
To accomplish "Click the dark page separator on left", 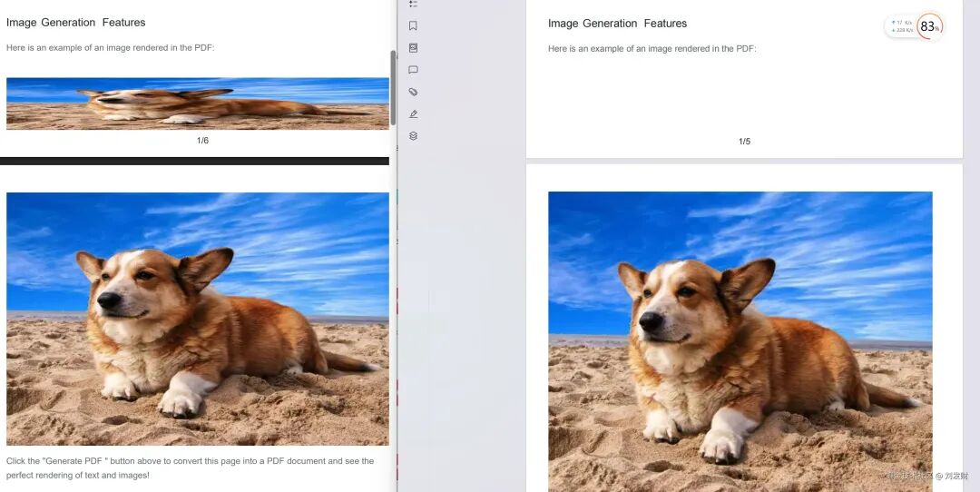I will [194, 161].
